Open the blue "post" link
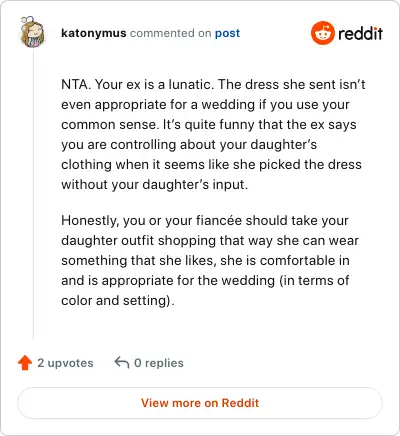400x436 pixels. 227,33
